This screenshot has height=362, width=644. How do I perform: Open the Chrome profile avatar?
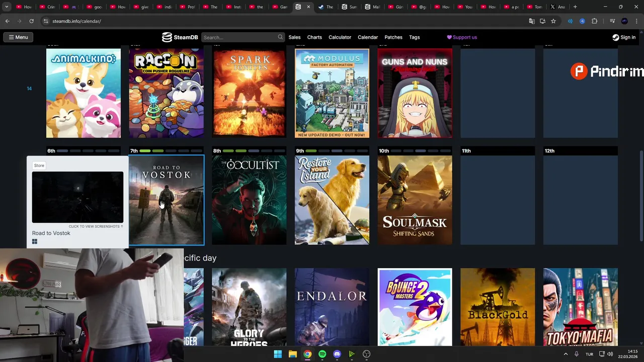pyautogui.click(x=624, y=21)
